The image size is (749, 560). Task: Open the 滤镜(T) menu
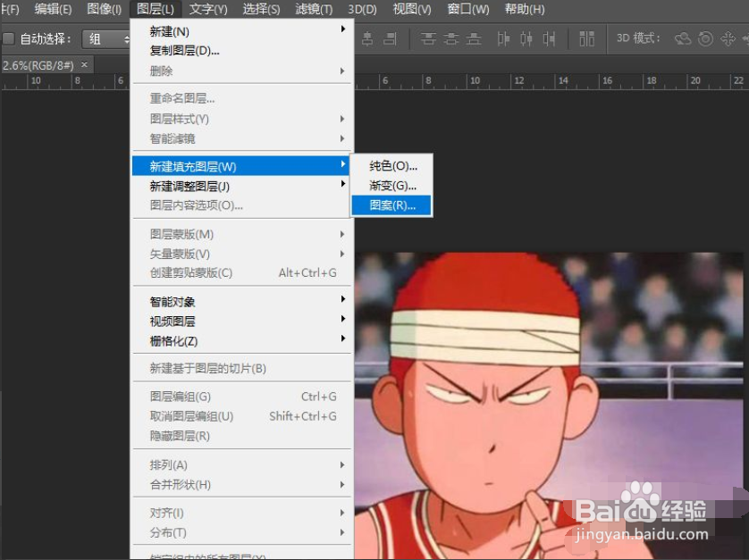314,9
